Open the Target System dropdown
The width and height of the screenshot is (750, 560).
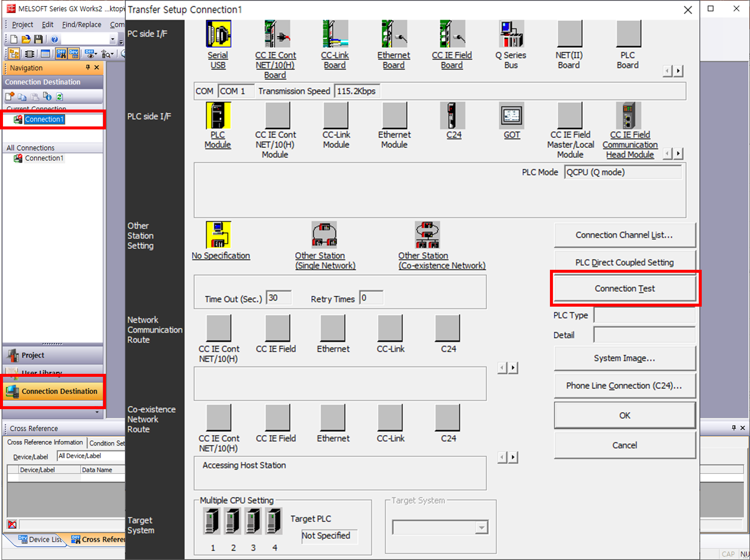(x=482, y=528)
